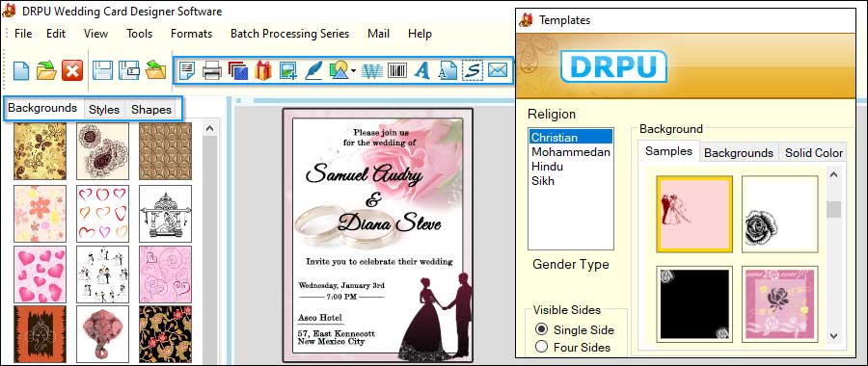The width and height of the screenshot is (868, 366).
Task: Select the golden floral background thumbnail
Action: pos(40,151)
